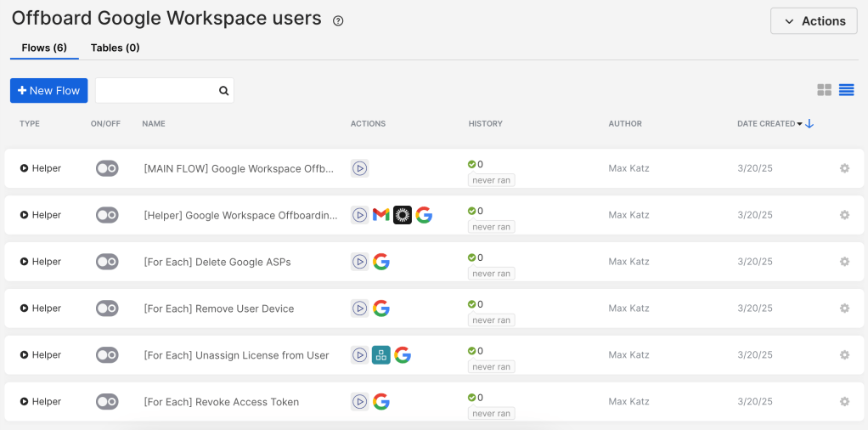Screen dimensions: 868x430
Task: Click never ran badge for Unassign License row
Action: click(492, 367)
